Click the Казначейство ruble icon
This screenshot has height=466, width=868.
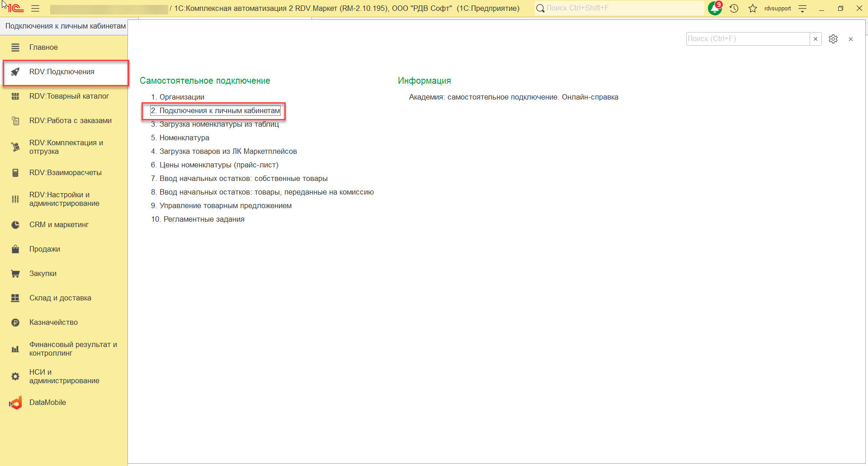tap(15, 323)
